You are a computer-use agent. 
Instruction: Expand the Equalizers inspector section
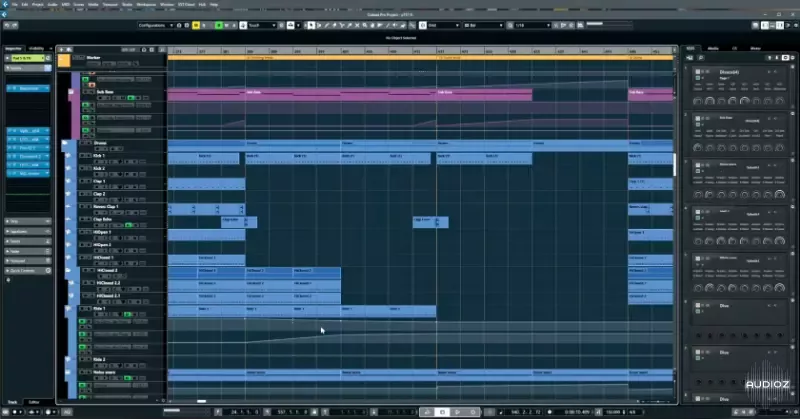pos(28,231)
